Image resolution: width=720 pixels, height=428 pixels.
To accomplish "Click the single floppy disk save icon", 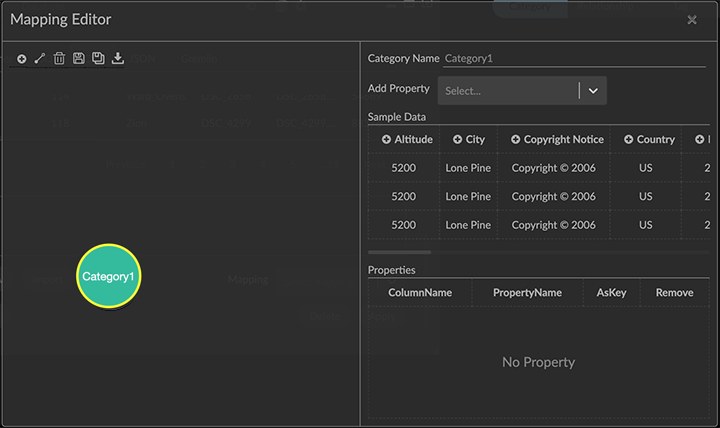I will click(x=78, y=59).
